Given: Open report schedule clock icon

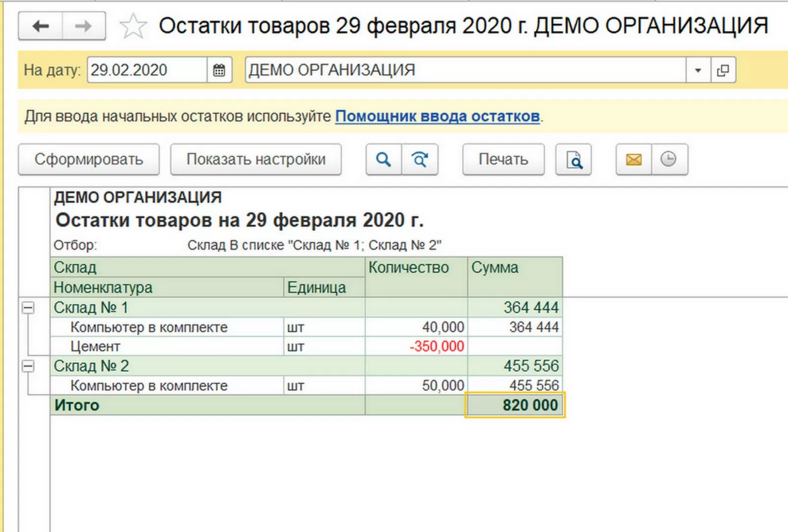Looking at the screenshot, I should (669, 159).
